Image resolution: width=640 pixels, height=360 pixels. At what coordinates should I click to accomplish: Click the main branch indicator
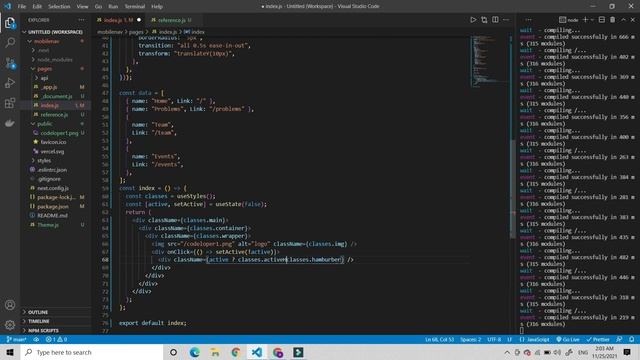pos(16,339)
